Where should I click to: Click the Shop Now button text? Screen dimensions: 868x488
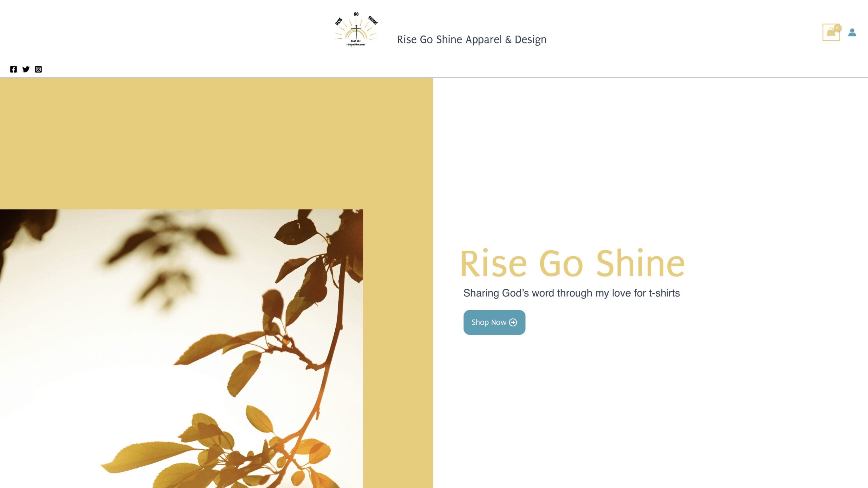[489, 322]
